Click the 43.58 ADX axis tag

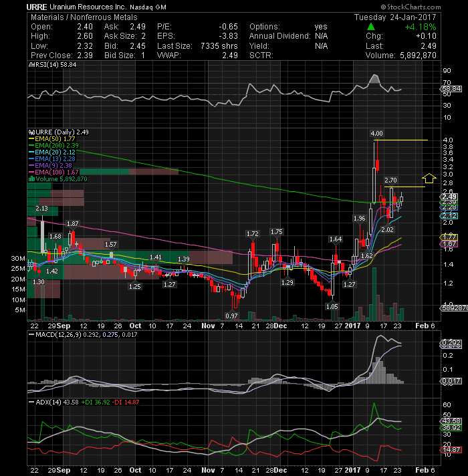click(451, 421)
